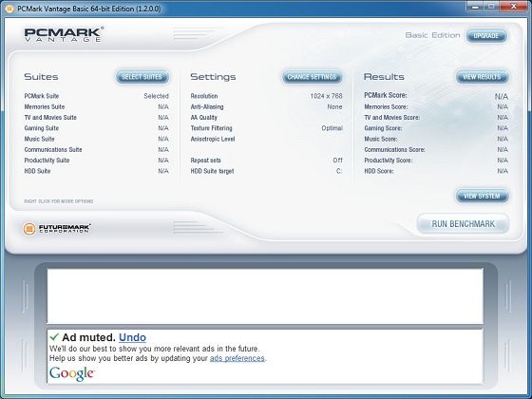Click the right click for more options hint
This screenshot has height=399, width=532.
pyautogui.click(x=58, y=201)
